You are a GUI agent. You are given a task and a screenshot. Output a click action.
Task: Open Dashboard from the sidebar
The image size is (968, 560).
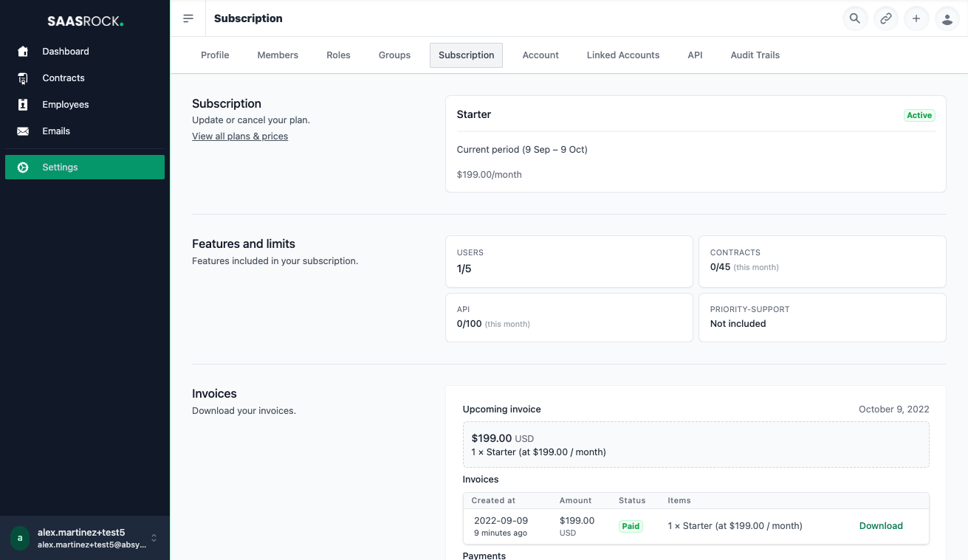[85, 52]
